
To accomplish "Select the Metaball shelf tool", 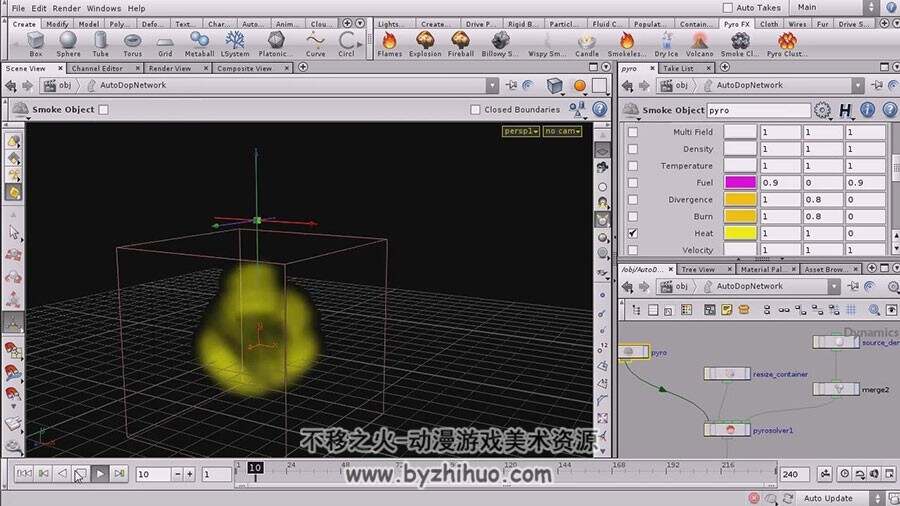I will click(x=199, y=44).
